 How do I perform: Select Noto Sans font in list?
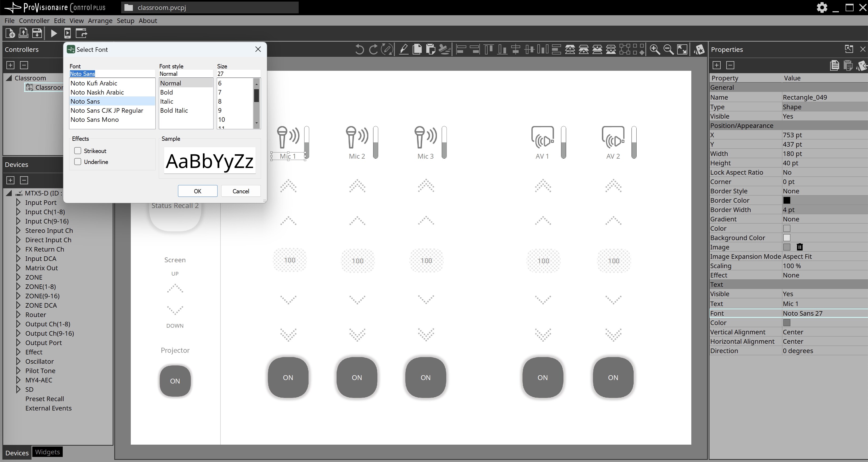85,101
